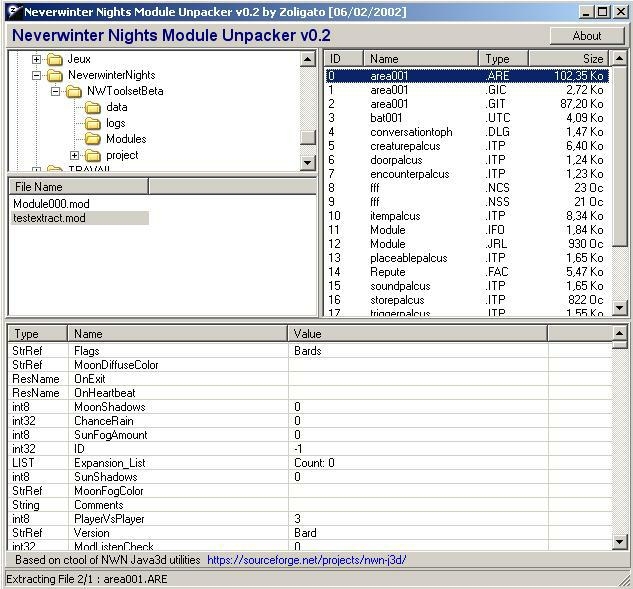Click the application icon in title bar
Viewport: 633px width, 589px height.
[12, 11]
